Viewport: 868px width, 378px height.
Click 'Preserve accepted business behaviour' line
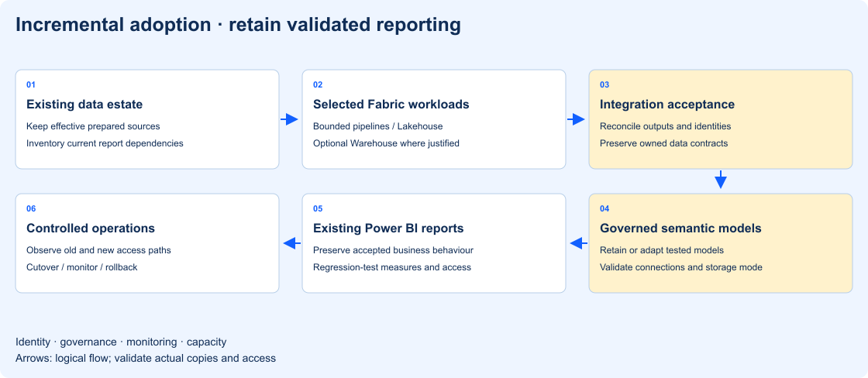[x=394, y=250]
